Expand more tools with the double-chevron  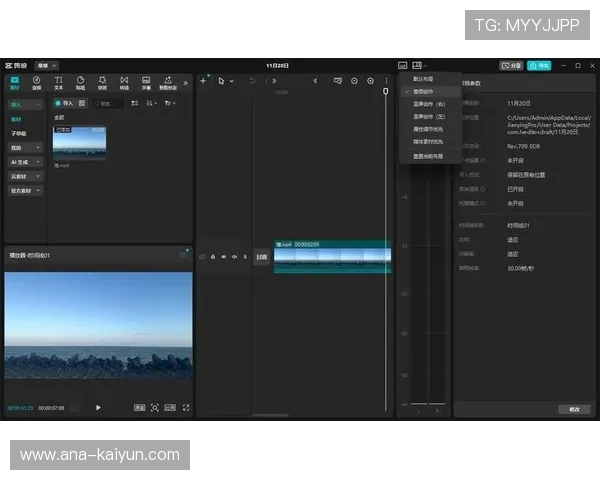(186, 82)
